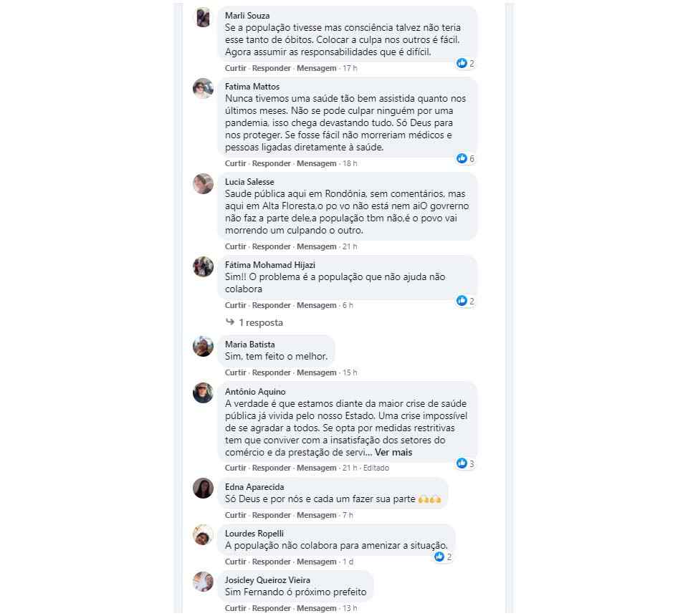
Task: Toggle Curtir on Edna Aparecida's comment
Action: point(236,515)
